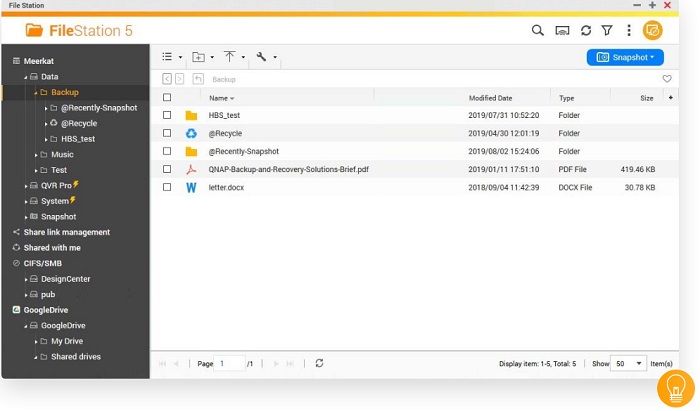Sort by the Type column header
This screenshot has width=700, height=411.
tap(567, 98)
